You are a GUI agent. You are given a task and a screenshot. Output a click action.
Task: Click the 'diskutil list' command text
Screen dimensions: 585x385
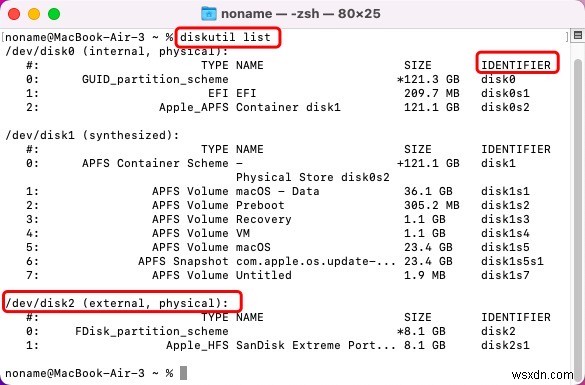point(225,37)
